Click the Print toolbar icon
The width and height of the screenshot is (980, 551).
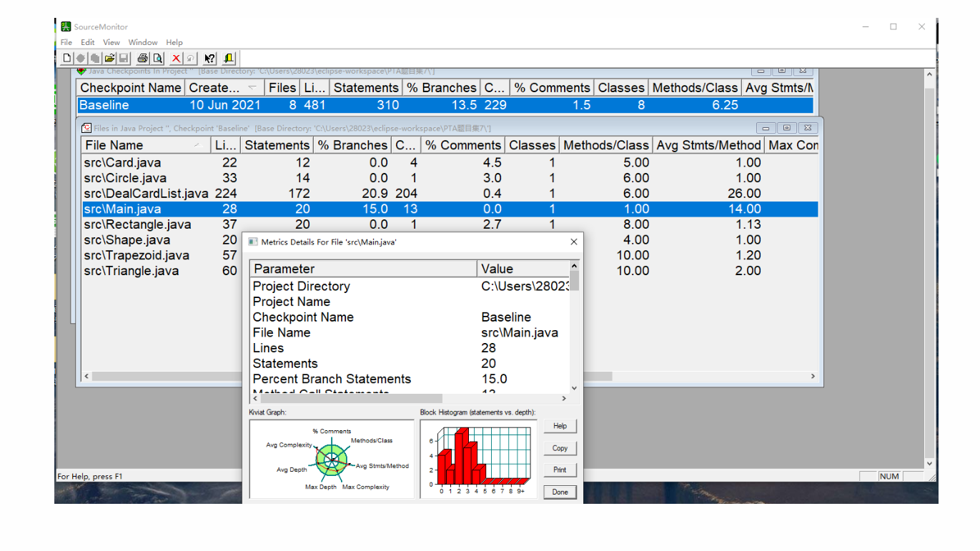click(x=143, y=58)
